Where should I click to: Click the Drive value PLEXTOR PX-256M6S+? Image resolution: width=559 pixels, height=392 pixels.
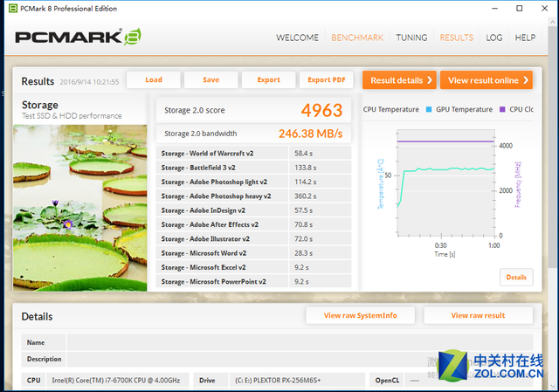[x=278, y=381]
